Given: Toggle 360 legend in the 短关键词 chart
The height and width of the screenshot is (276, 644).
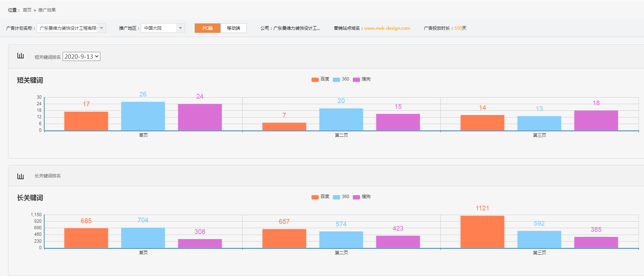Looking at the screenshot, I should [341, 79].
